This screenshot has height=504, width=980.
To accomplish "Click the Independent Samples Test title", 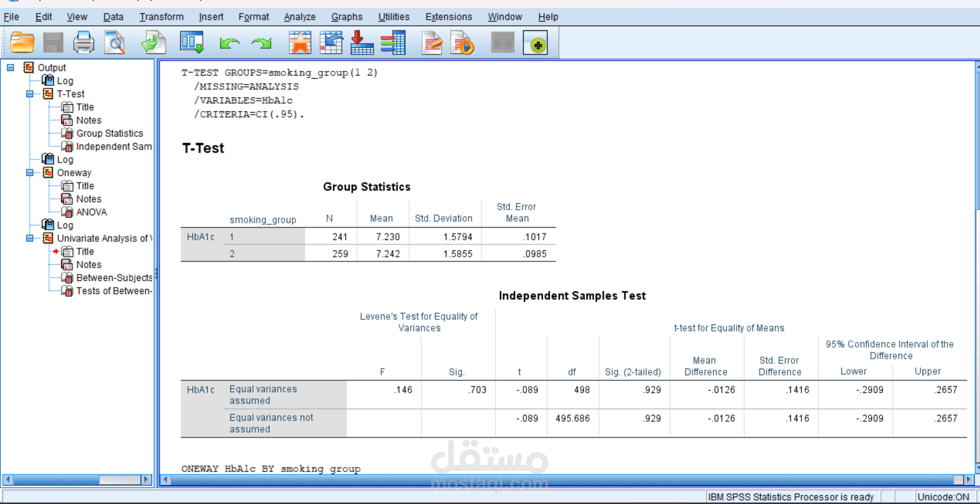I will (572, 296).
